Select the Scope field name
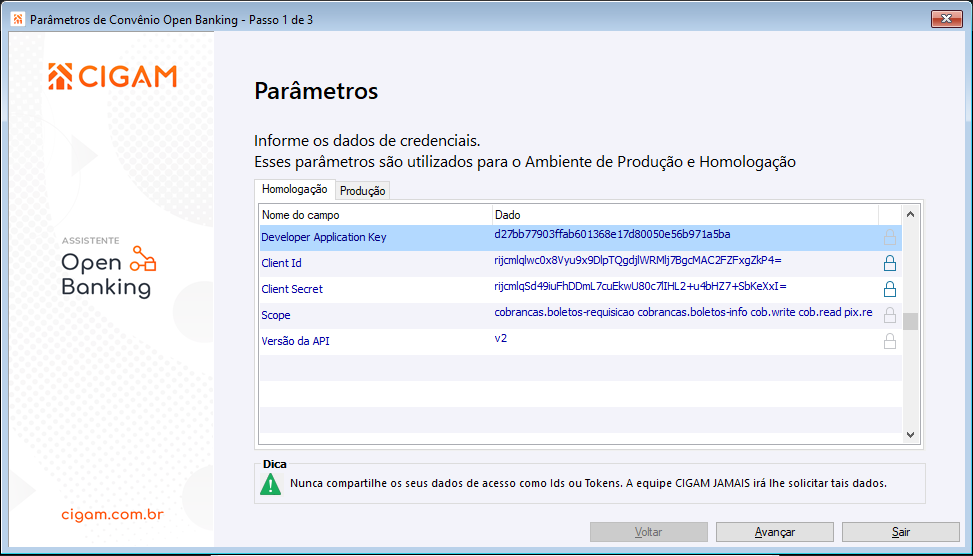The image size is (973, 556). 276,315
